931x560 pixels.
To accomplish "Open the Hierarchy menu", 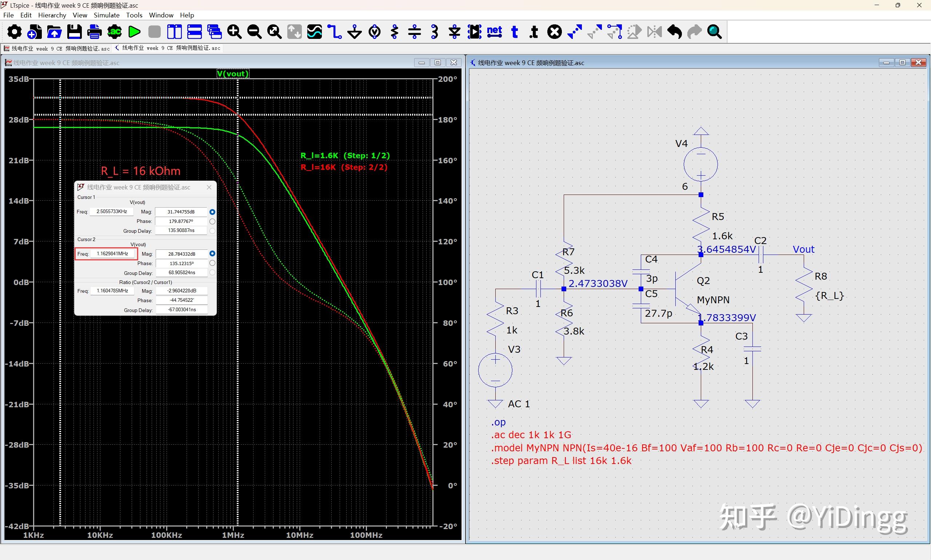I will (52, 15).
